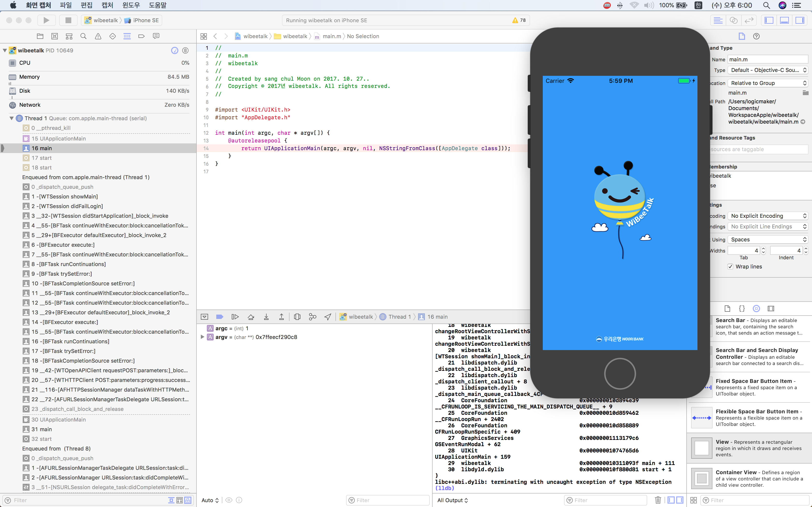The height and width of the screenshot is (507, 812).
Task: Open the Type Objective-C Source dropdown
Action: (768, 70)
